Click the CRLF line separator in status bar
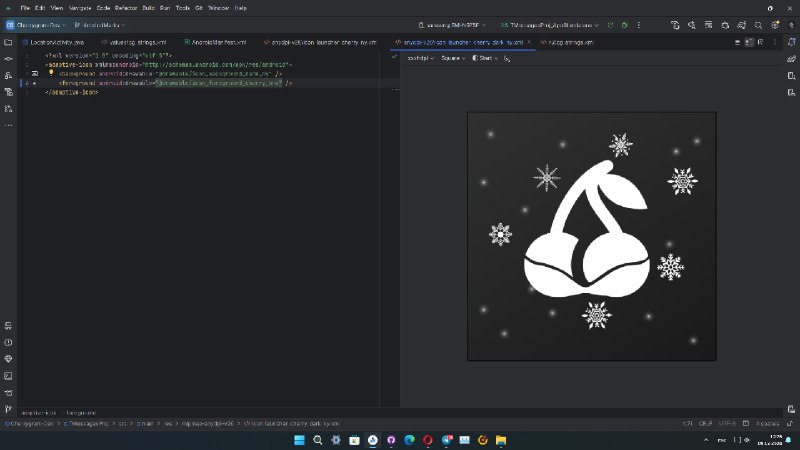Viewport: 800px width, 450px height. point(705,423)
